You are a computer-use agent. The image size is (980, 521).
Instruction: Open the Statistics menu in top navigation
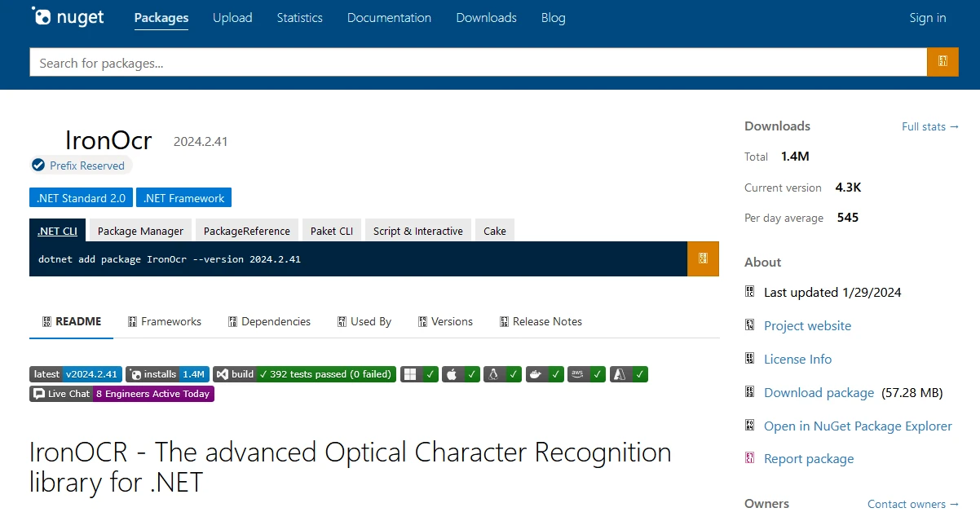point(299,18)
